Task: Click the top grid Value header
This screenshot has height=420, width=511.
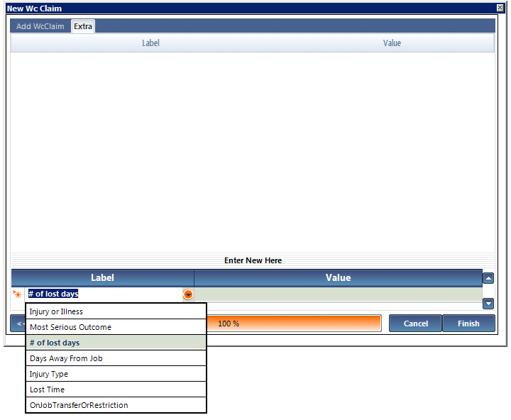Action: click(x=392, y=43)
